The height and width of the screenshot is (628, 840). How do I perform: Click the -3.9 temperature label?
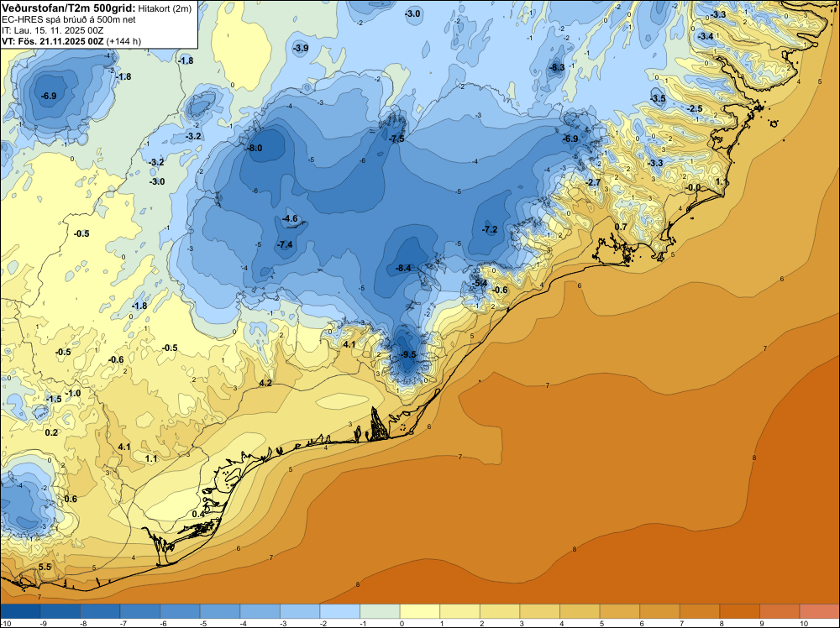pyautogui.click(x=301, y=48)
